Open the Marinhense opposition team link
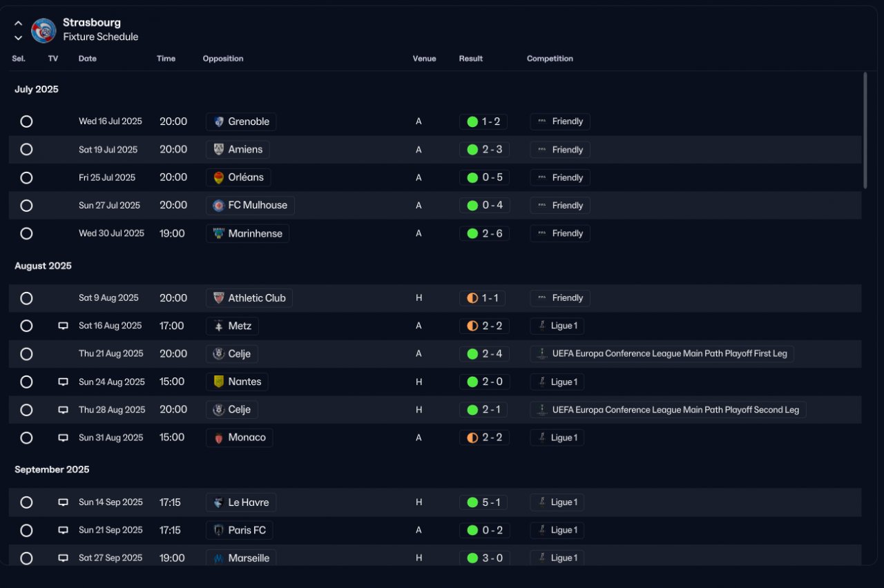The width and height of the screenshot is (884, 588). pos(247,233)
